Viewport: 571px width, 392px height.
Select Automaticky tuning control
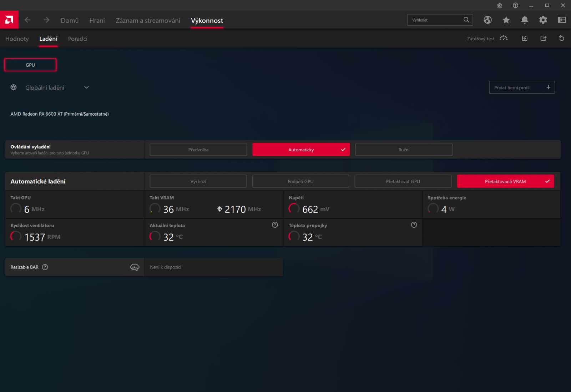pos(301,150)
